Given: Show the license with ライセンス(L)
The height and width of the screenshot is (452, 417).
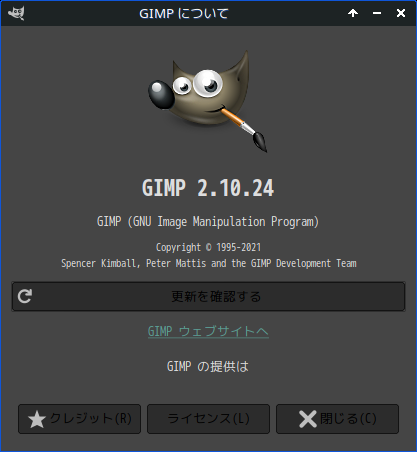Looking at the screenshot, I should 208,419.
